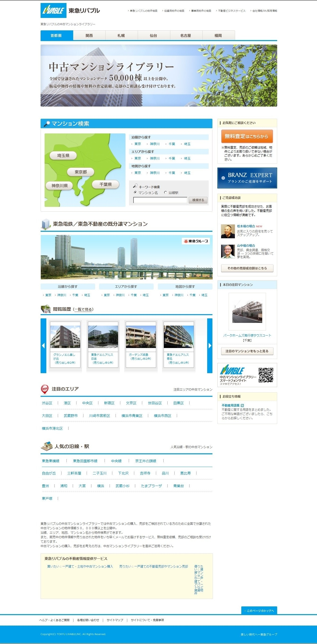Open サイトについて・免責事項 footer link
317x644 pixels.
pyautogui.click(x=147, y=620)
